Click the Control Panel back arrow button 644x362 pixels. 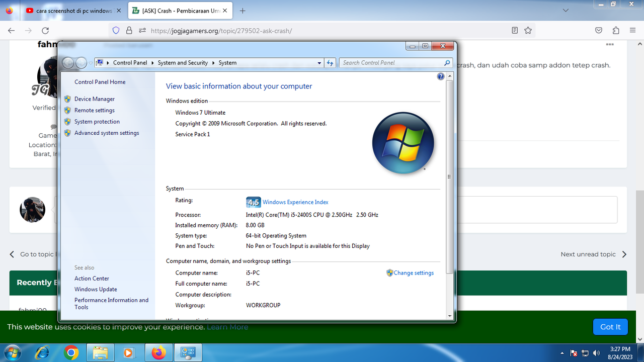pyautogui.click(x=68, y=63)
